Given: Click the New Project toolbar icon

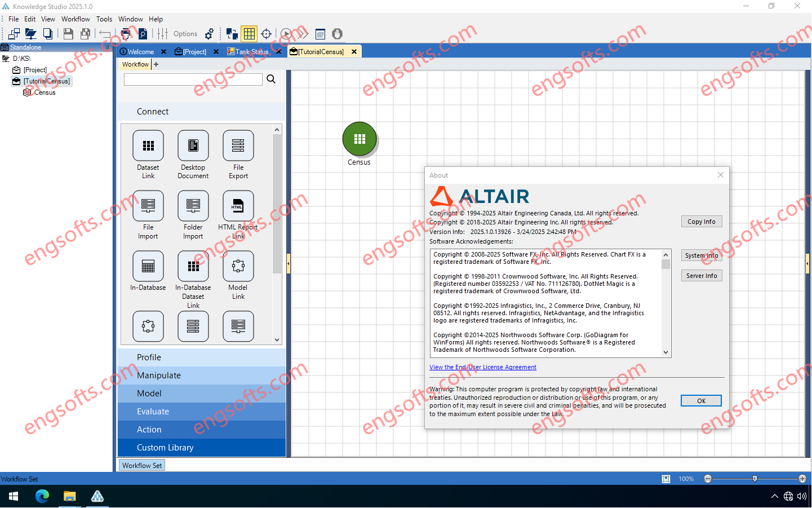Looking at the screenshot, I should click(x=14, y=34).
